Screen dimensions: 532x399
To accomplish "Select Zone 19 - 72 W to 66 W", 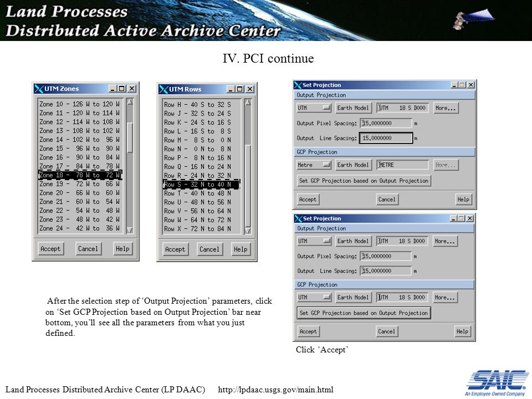I will point(80,184).
